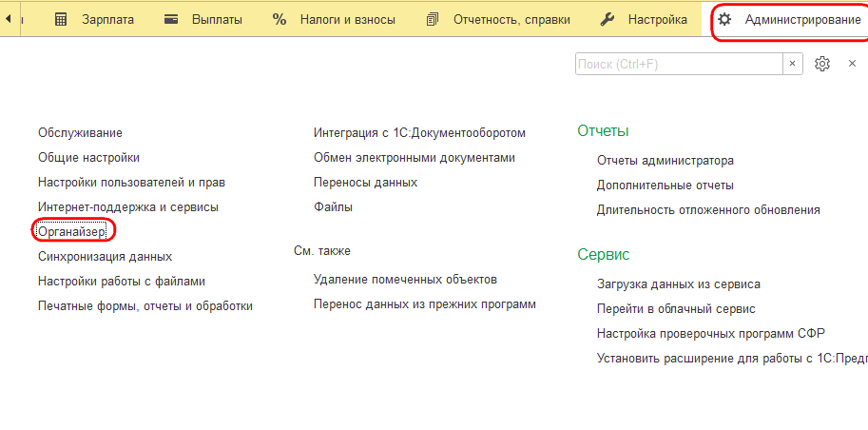868x430 pixels.
Task: Close the Администрирование menu panel
Action: (853, 64)
